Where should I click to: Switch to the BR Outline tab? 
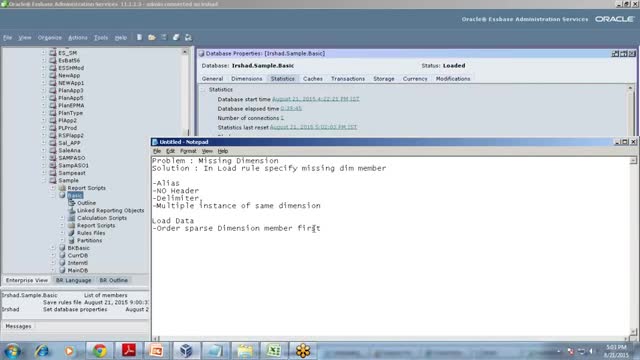coord(113,280)
